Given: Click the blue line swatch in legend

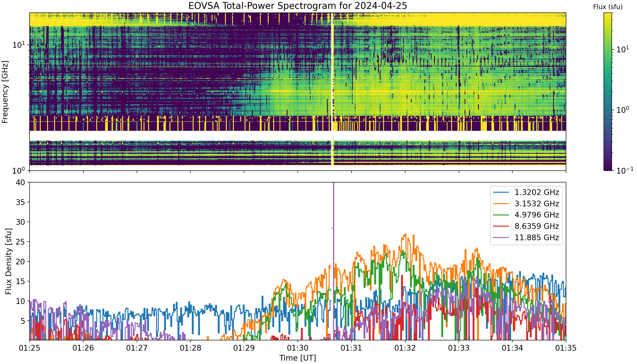Looking at the screenshot, I should coord(501,192).
